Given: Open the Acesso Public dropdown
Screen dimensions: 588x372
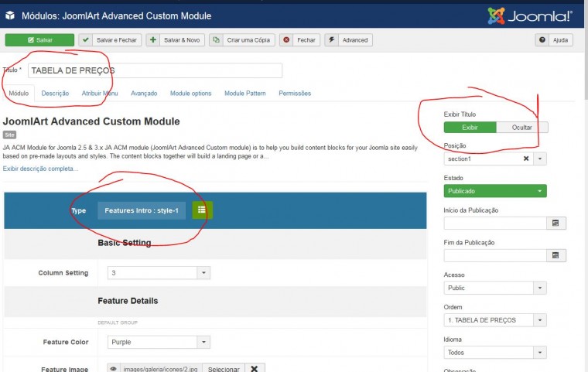Looking at the screenshot, I should (x=495, y=288).
